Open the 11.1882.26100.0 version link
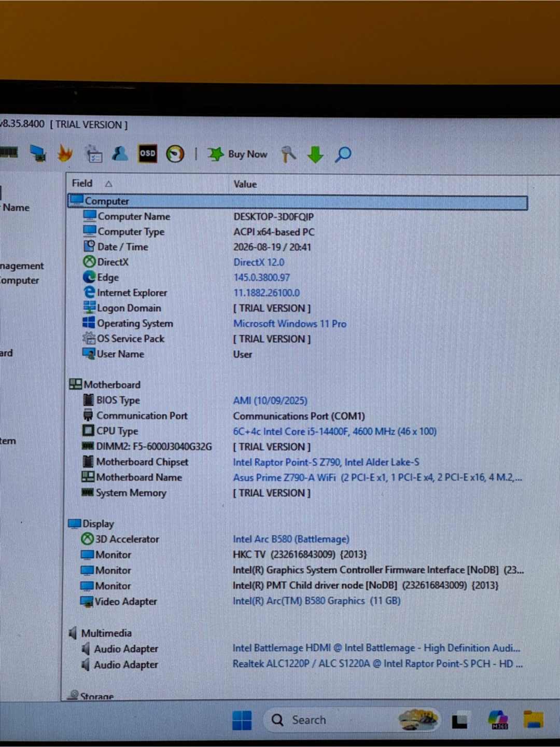This screenshot has height=747, width=560. (x=267, y=293)
